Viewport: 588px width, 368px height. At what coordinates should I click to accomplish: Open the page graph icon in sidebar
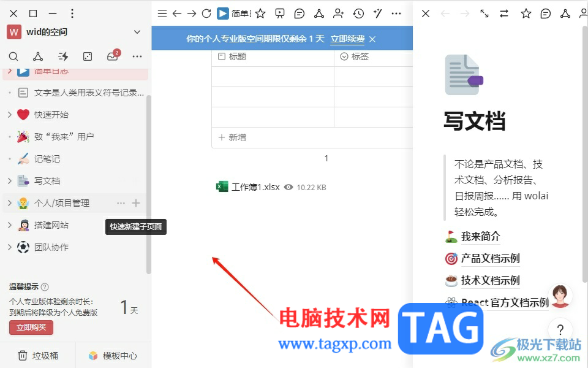click(38, 56)
